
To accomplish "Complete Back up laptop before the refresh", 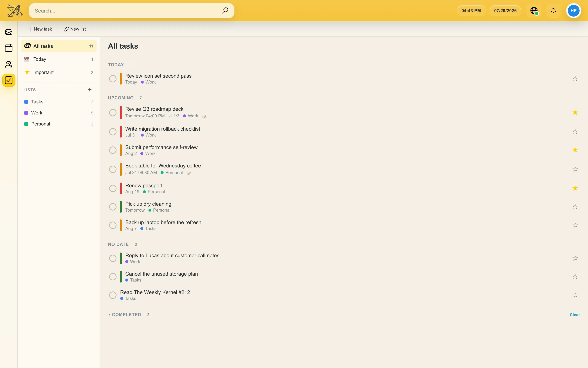I will pyautogui.click(x=113, y=225).
